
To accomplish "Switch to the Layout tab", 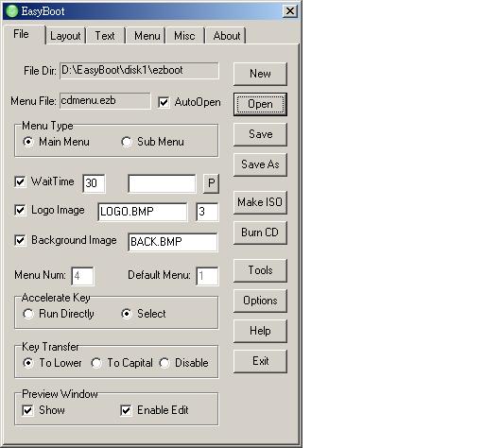I will [x=65, y=36].
